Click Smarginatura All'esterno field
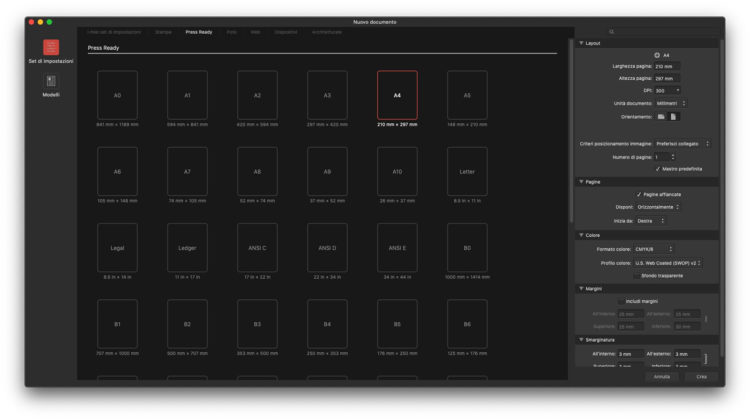Image resolution: width=750 pixels, height=420 pixels. point(687,354)
